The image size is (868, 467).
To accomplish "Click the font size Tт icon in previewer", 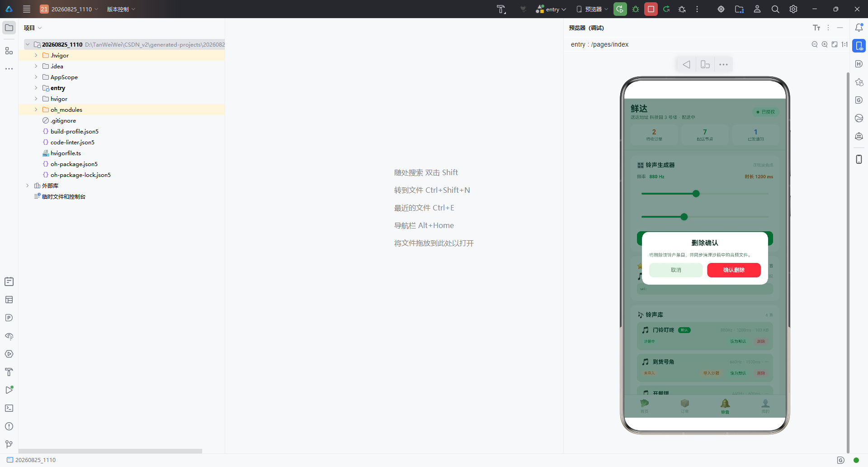I will click(x=816, y=28).
